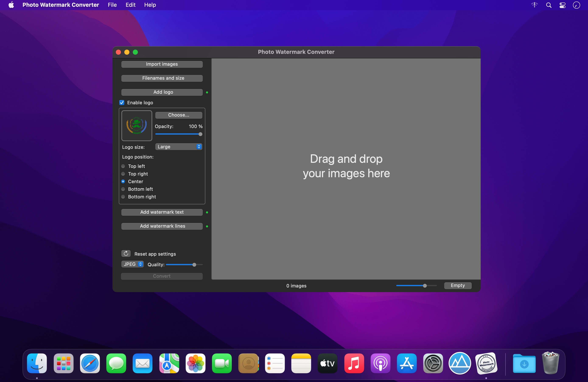Open Control Center in the menu bar

[562, 5]
